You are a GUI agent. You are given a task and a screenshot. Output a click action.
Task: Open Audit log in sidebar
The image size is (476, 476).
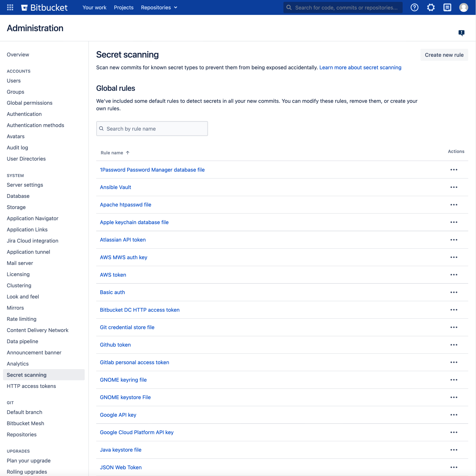click(17, 148)
